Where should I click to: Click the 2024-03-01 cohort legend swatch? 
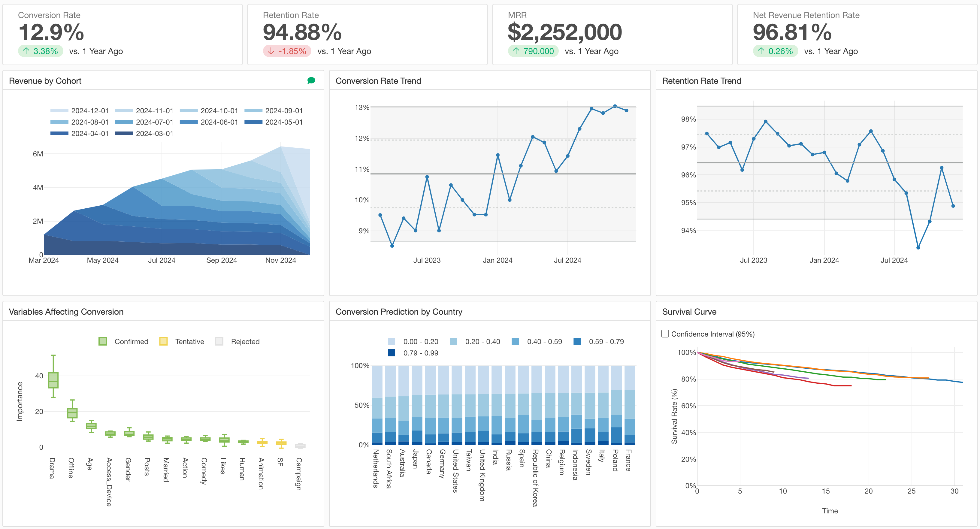tap(124, 134)
